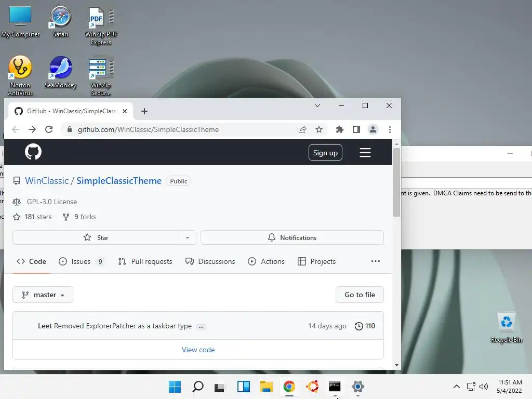The height and width of the screenshot is (399, 532).
Task: Click the padlock site info icon
Action: pyautogui.click(x=70, y=129)
